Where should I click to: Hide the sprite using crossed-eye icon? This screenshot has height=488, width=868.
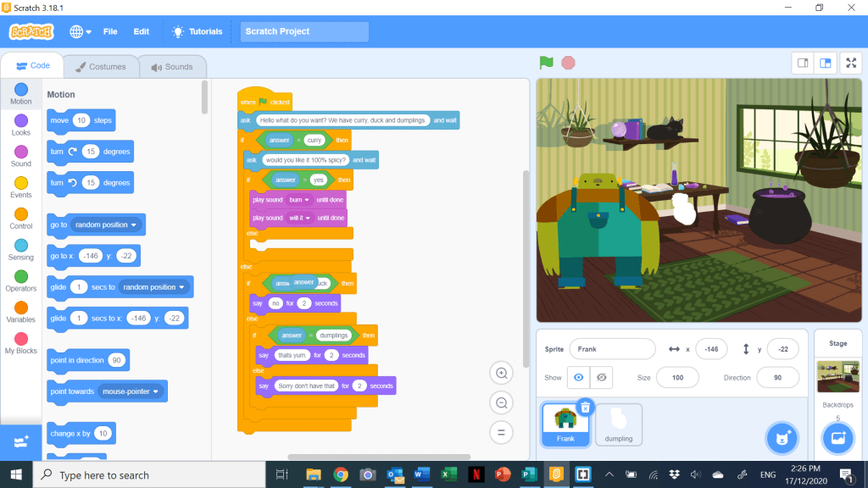pyautogui.click(x=601, y=378)
